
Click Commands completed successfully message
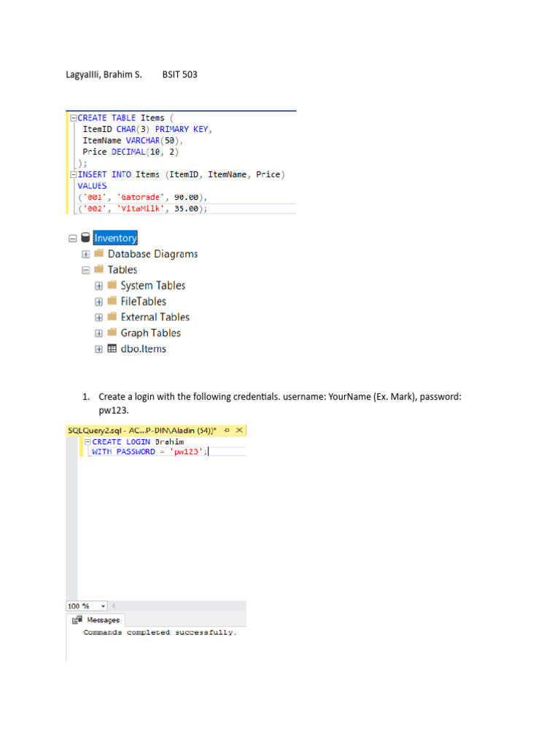pos(160,632)
